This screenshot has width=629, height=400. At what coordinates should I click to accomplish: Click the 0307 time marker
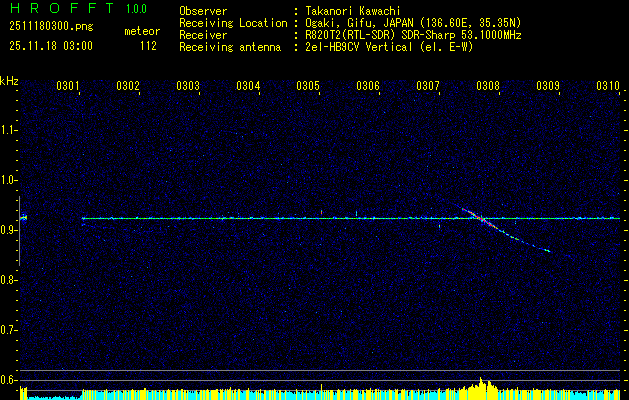[x=428, y=85]
